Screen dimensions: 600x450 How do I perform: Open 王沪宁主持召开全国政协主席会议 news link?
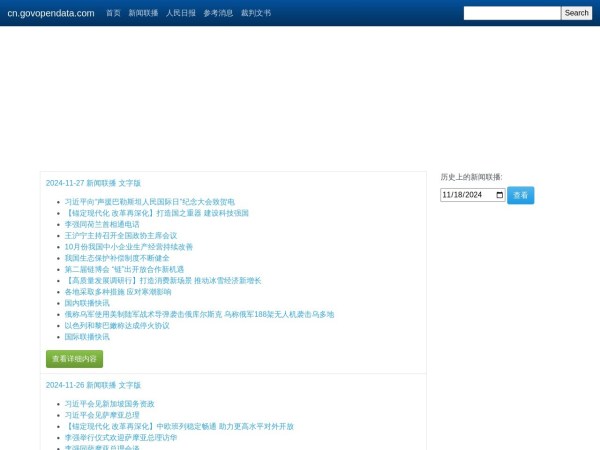click(x=120, y=236)
